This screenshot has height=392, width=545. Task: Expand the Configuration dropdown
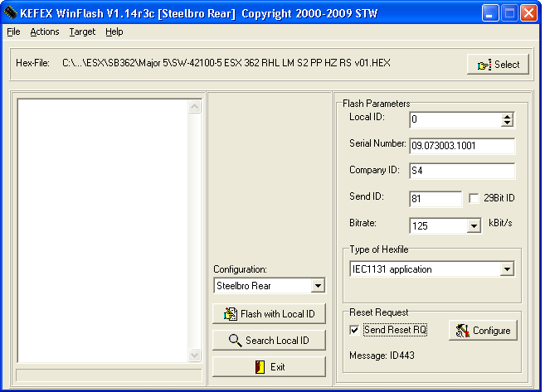pos(318,286)
